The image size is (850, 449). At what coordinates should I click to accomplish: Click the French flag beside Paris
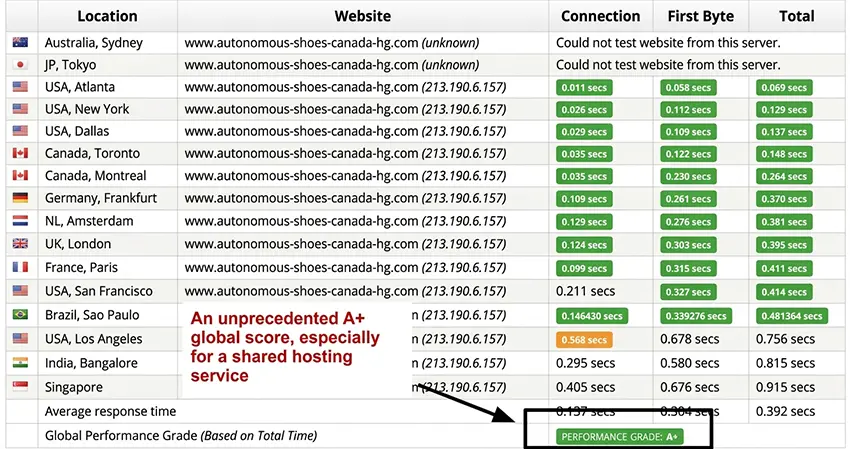coord(20,267)
